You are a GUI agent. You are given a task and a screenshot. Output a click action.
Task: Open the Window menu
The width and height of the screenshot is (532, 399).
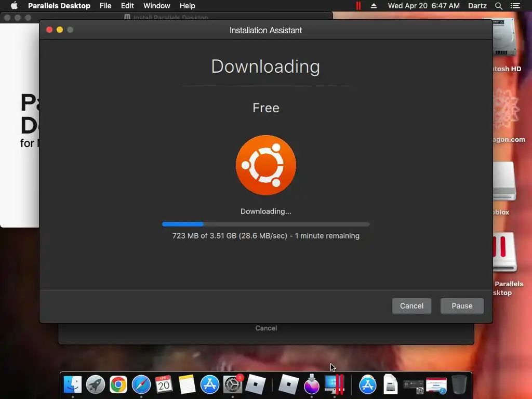click(157, 6)
